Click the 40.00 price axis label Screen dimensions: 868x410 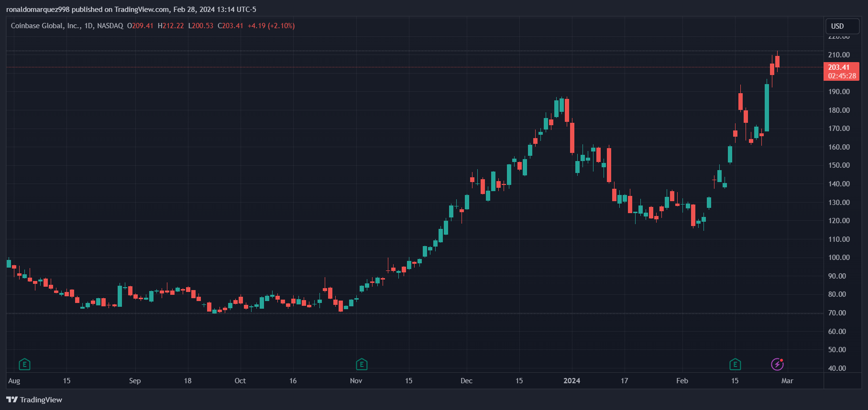point(837,368)
